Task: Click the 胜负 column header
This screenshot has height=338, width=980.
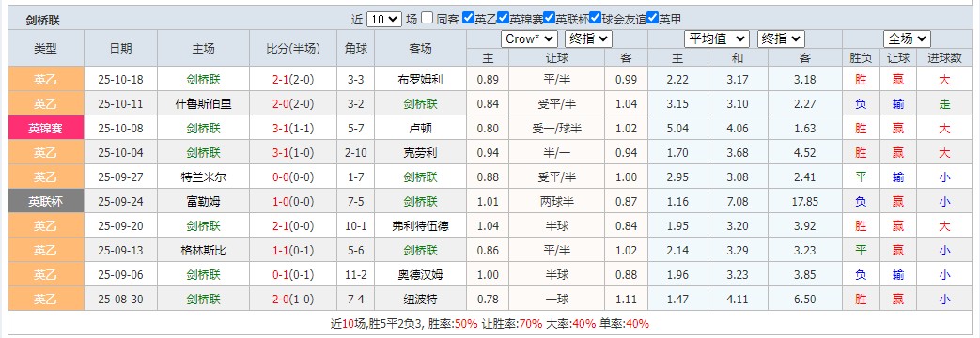Action: [x=862, y=58]
